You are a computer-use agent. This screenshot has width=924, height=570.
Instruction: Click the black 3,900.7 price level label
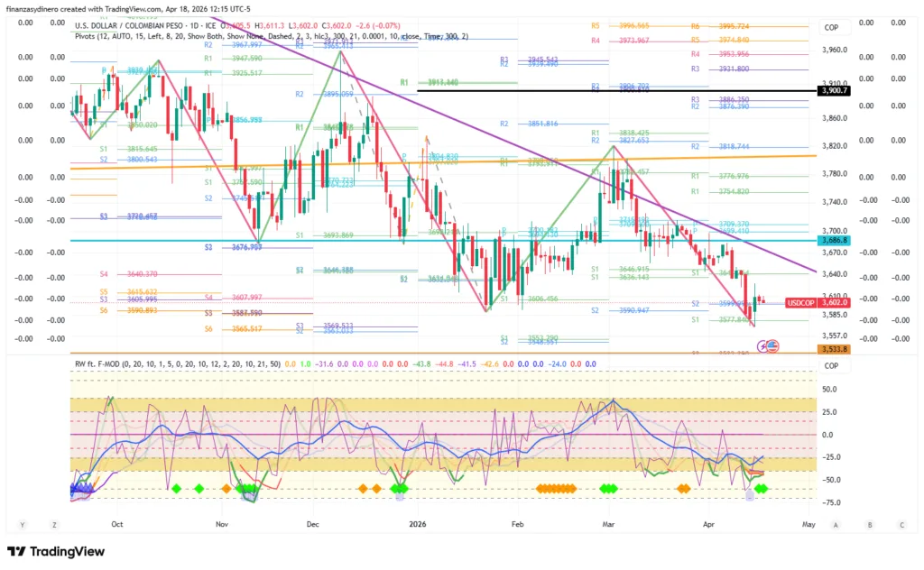click(x=834, y=91)
